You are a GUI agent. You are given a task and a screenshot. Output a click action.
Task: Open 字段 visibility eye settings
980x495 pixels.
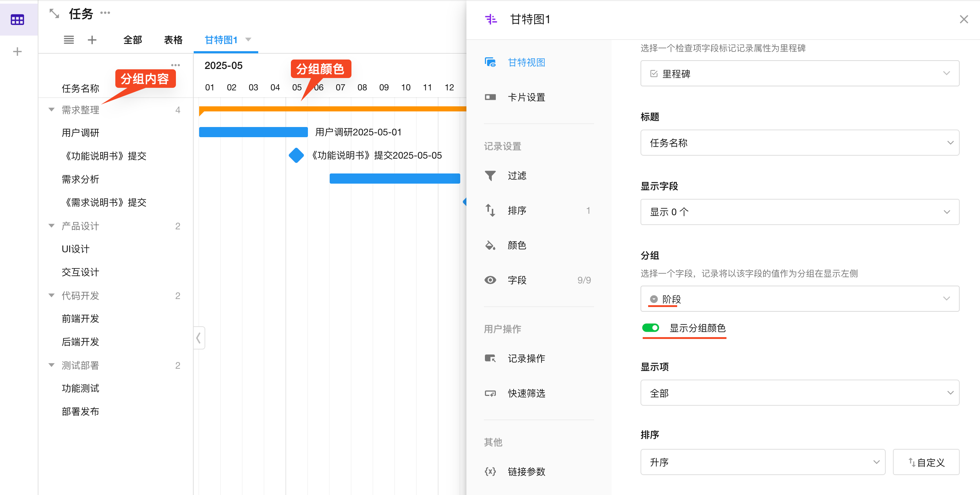tap(516, 280)
